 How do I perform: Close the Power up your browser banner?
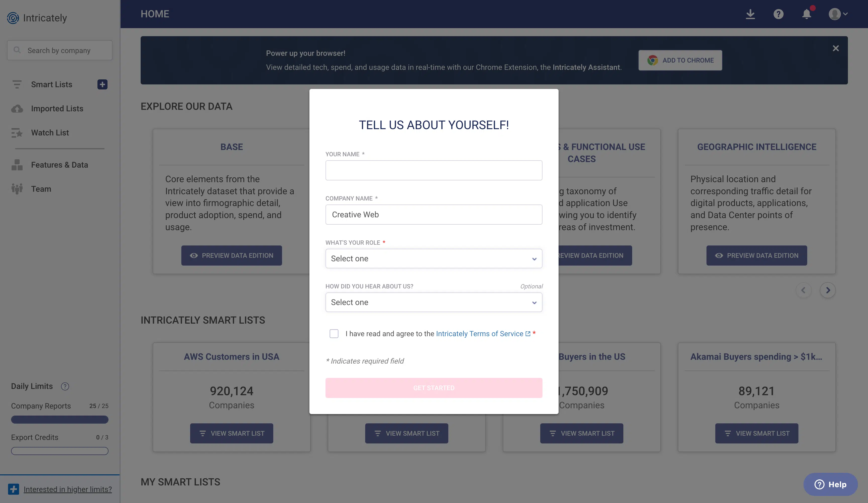[x=836, y=48]
